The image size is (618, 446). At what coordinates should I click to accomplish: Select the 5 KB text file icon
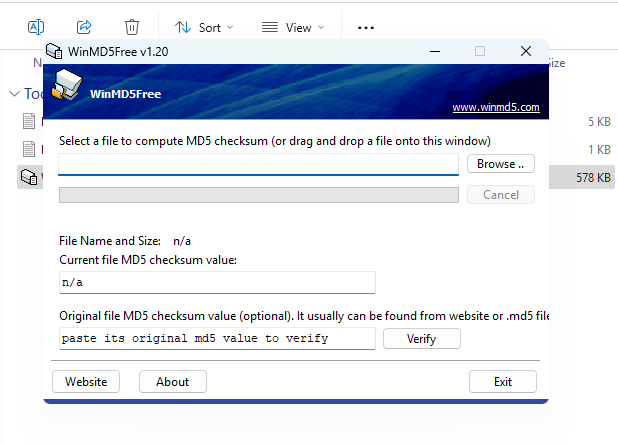(29, 121)
